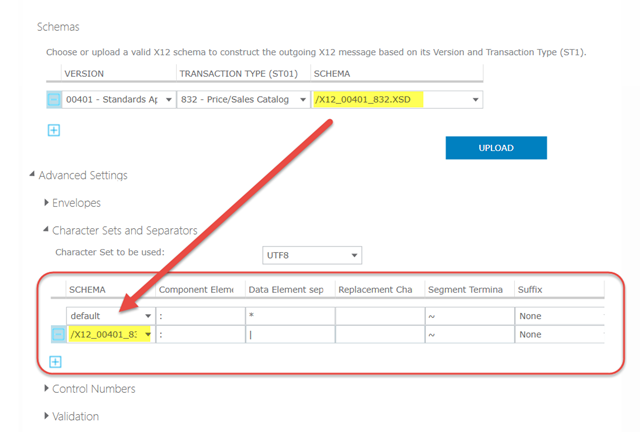Click the row icon beside the 00401 version dropdown
This screenshot has width=640, height=432.
click(54, 99)
